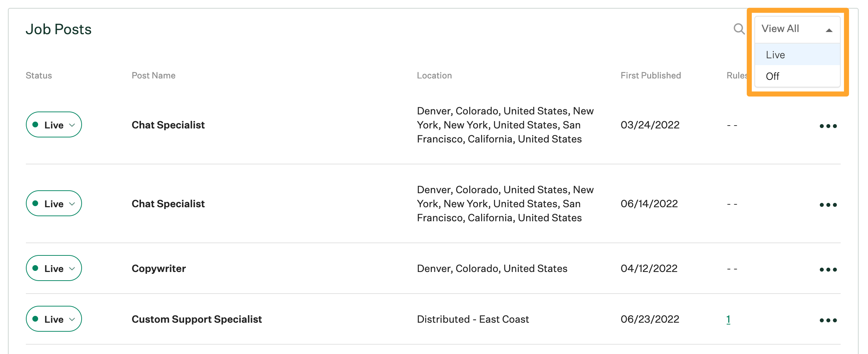Click the Job Posts heading
The height and width of the screenshot is (354, 868).
pos(58,29)
